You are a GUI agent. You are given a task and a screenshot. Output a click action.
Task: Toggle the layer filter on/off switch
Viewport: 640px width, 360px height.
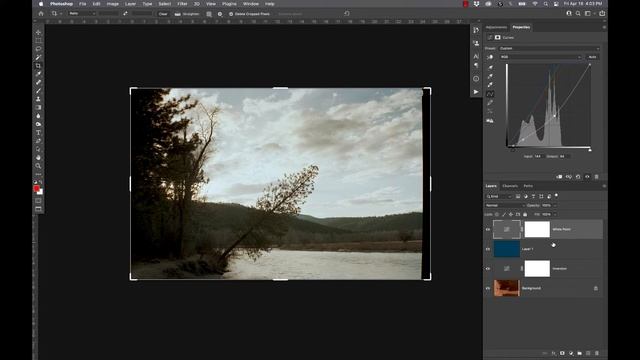click(x=556, y=196)
